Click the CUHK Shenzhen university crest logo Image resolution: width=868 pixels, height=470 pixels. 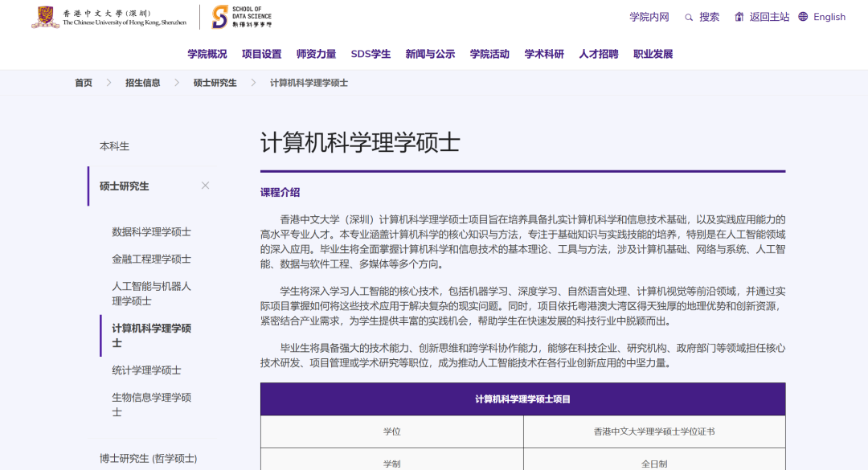coord(45,18)
